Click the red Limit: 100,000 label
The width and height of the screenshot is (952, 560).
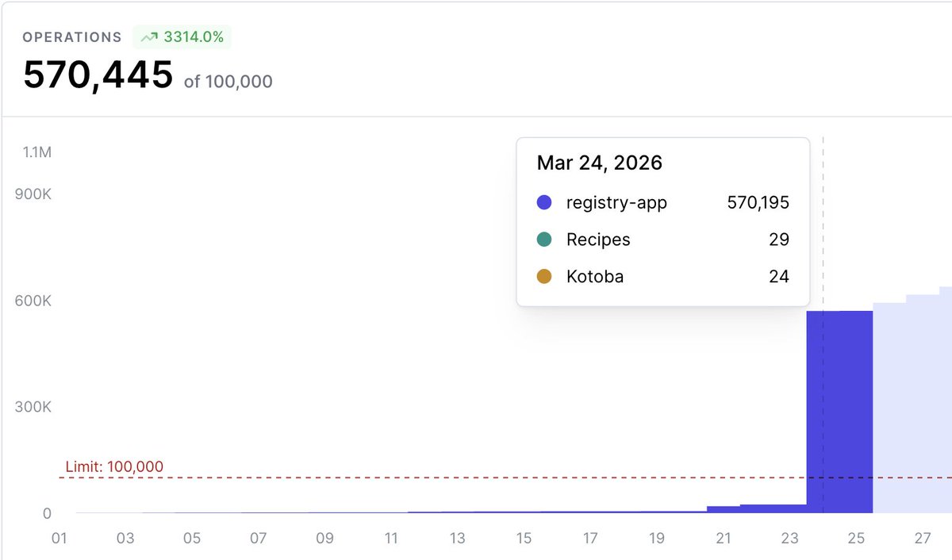[x=114, y=466]
